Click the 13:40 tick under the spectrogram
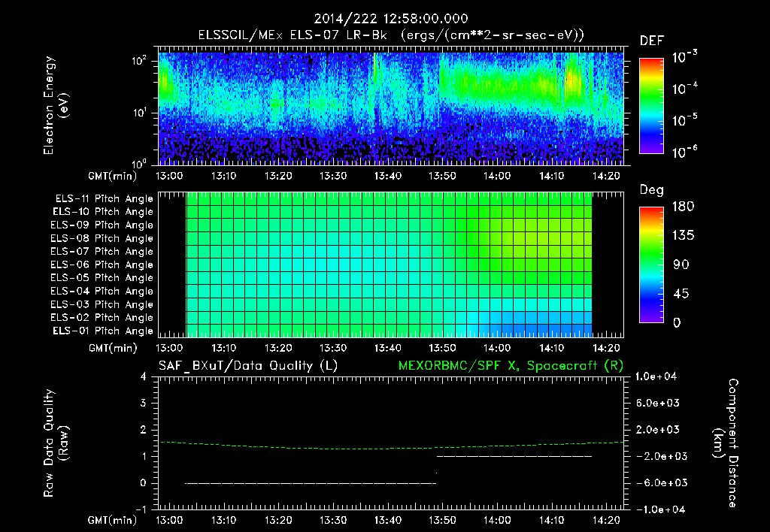 [x=388, y=176]
